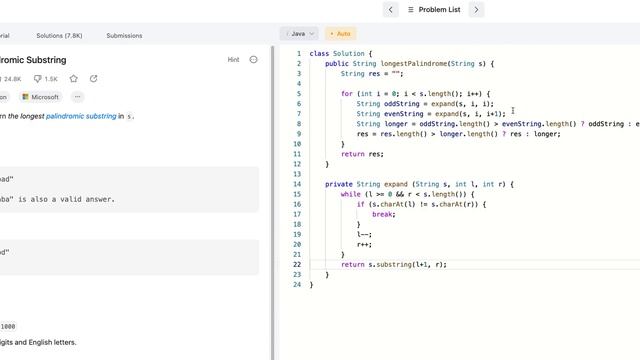This screenshot has height=360, width=640.
Task: Expand more tags with the ellipsis button
Action: [x=78, y=97]
